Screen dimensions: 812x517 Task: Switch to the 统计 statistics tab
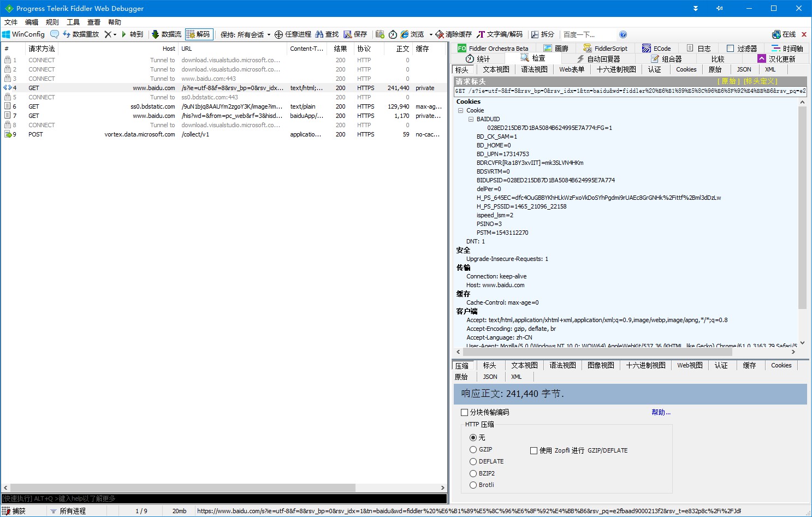(478, 59)
